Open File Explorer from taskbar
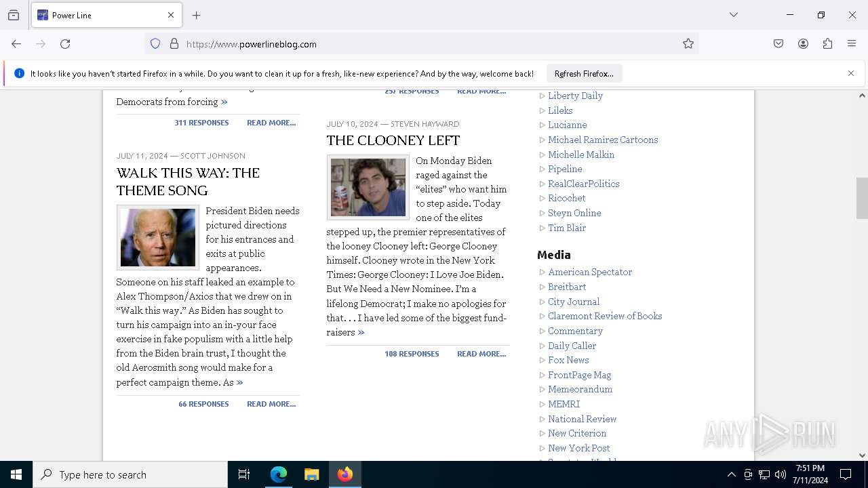 pyautogui.click(x=311, y=474)
